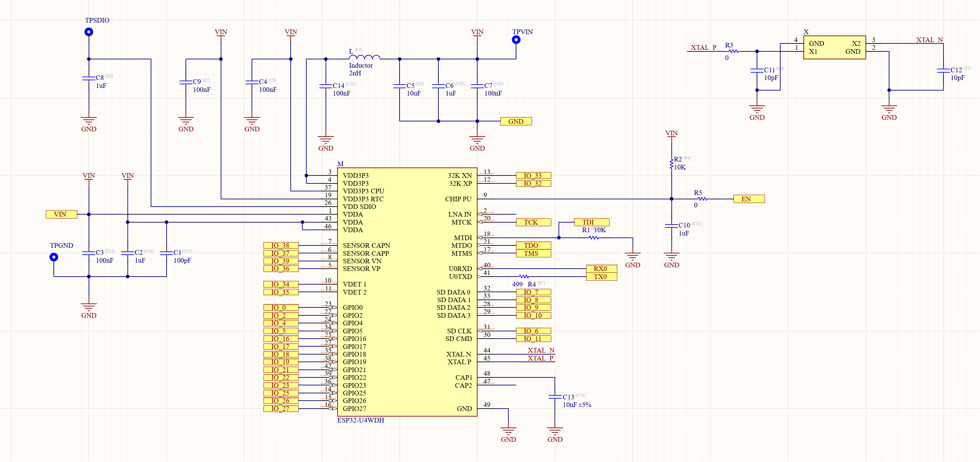Screen dimensions: 980x462
Task: Select capacitor C13 10nF symbol
Action: (555, 397)
